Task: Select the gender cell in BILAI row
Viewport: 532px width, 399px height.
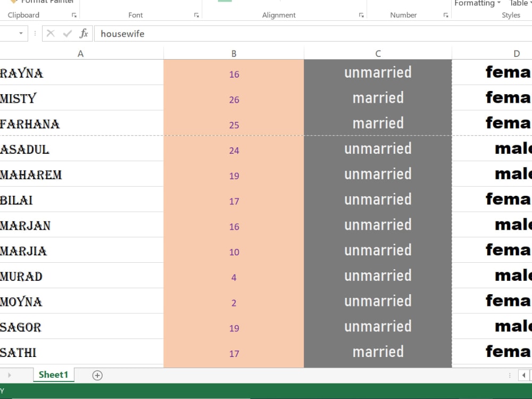Action: point(492,199)
